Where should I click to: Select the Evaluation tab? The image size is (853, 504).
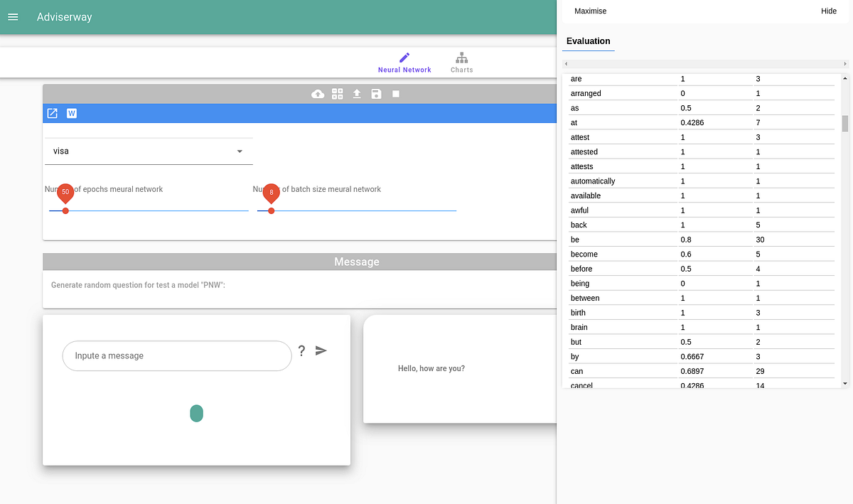point(588,41)
